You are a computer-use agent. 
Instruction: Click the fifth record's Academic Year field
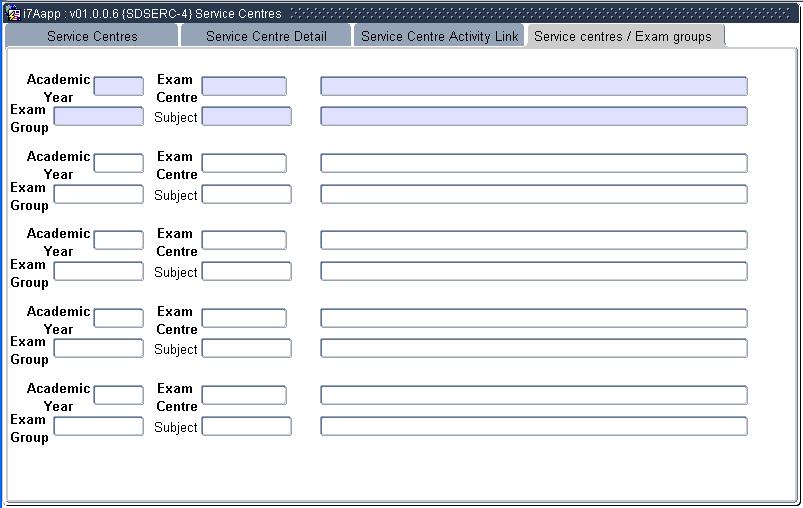pyautogui.click(x=118, y=396)
